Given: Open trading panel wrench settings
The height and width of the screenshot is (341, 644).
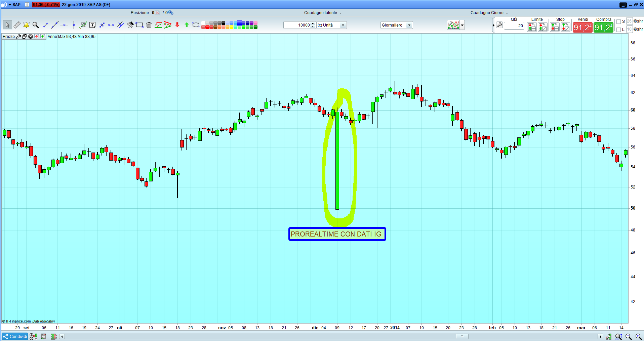Looking at the screenshot, I should point(499,25).
